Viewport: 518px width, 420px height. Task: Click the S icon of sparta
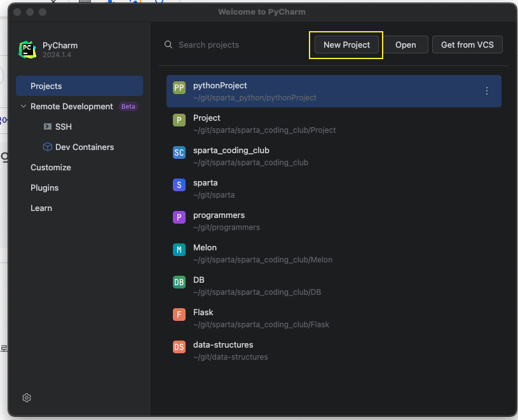179,185
